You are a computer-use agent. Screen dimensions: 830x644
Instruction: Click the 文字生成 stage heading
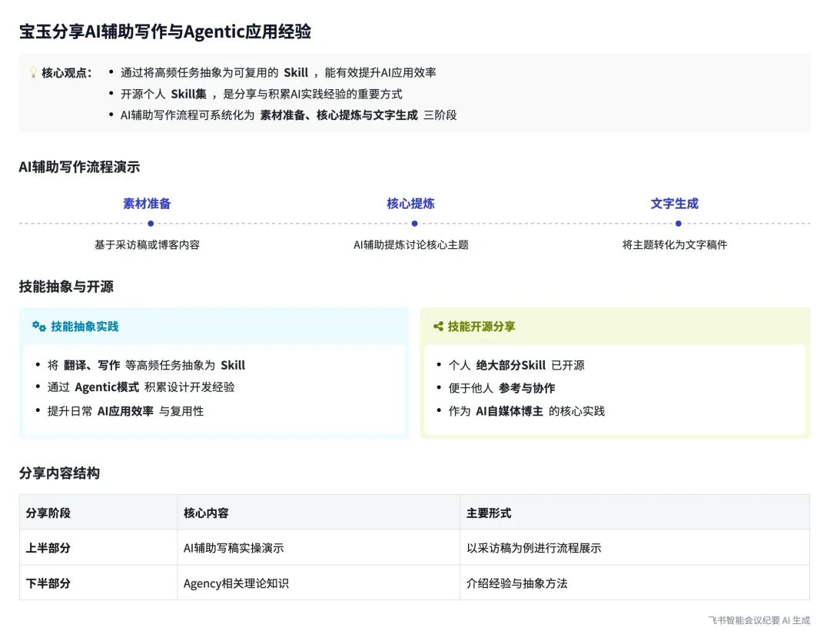675,204
